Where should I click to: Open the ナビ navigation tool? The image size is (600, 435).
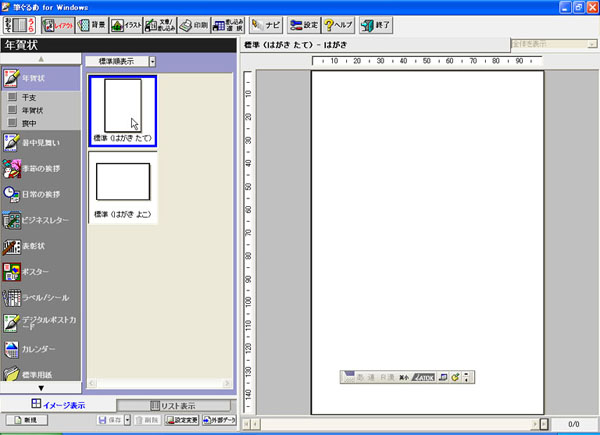tap(265, 24)
